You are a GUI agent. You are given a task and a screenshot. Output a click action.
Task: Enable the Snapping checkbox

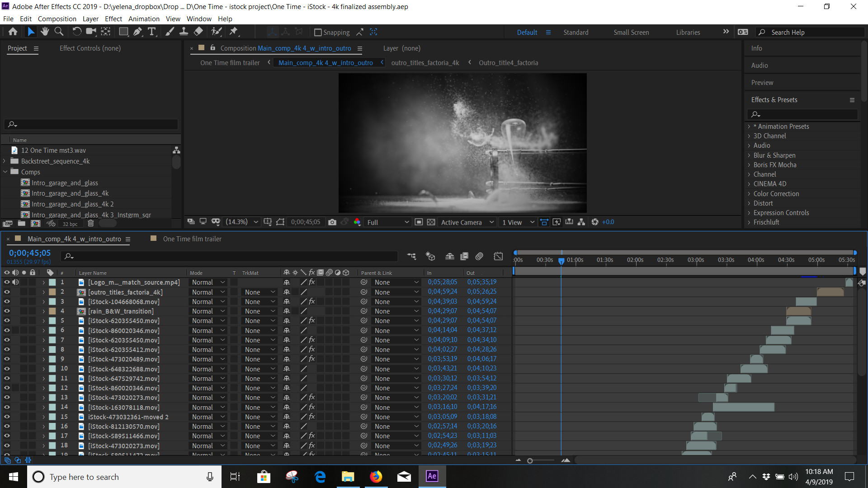(318, 32)
